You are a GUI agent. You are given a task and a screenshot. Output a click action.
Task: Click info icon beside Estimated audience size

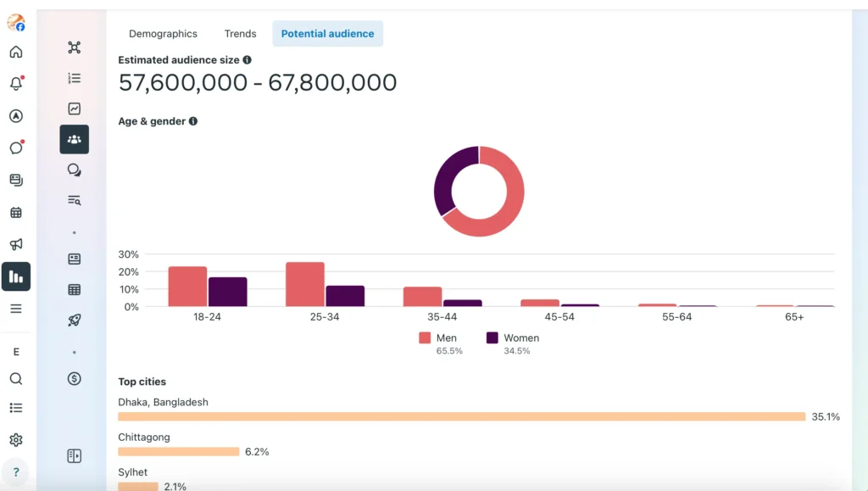(x=248, y=60)
